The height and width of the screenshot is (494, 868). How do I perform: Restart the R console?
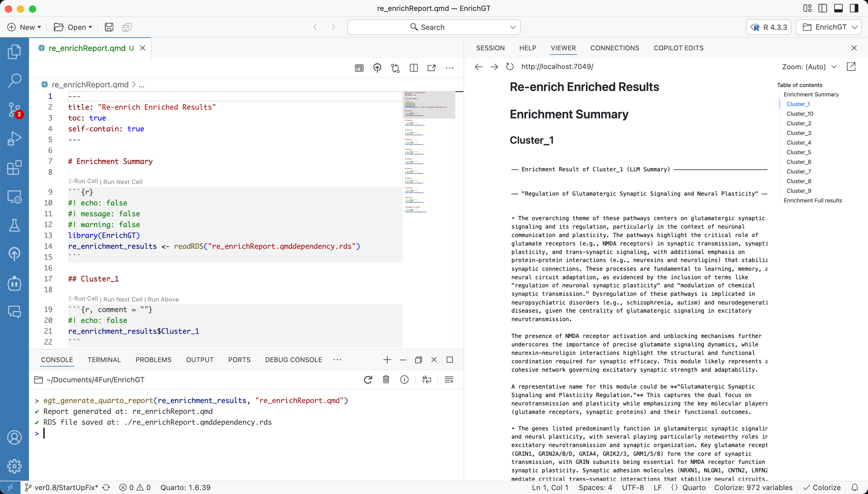pyautogui.click(x=368, y=379)
